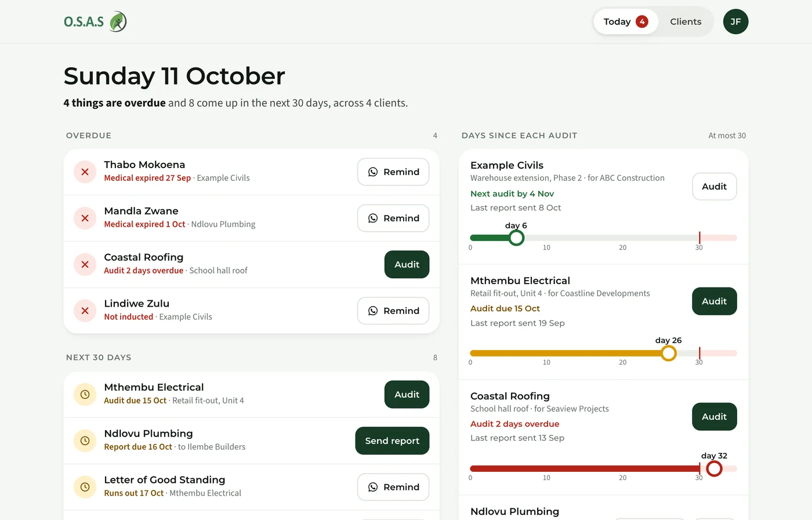The image size is (812, 520).
Task: Click the Ndlovu Plumbing audit card title
Action: pyautogui.click(x=514, y=511)
